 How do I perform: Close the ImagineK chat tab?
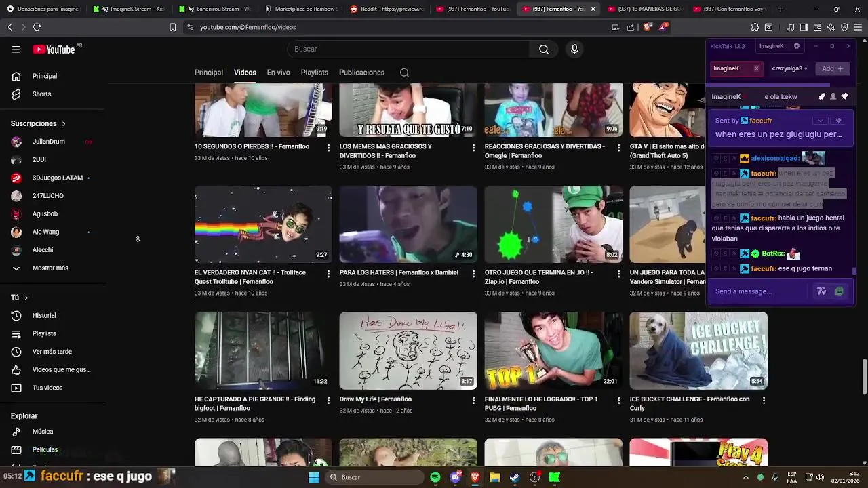[x=756, y=68]
